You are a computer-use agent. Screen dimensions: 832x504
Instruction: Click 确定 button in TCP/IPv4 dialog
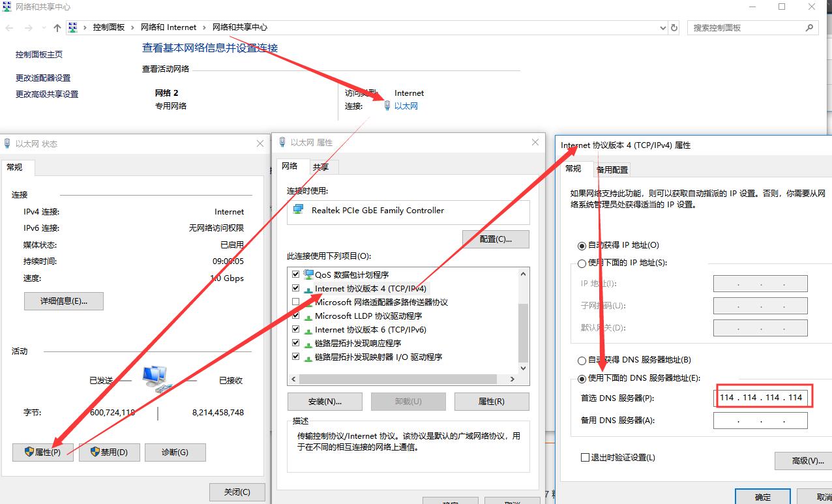click(x=763, y=497)
